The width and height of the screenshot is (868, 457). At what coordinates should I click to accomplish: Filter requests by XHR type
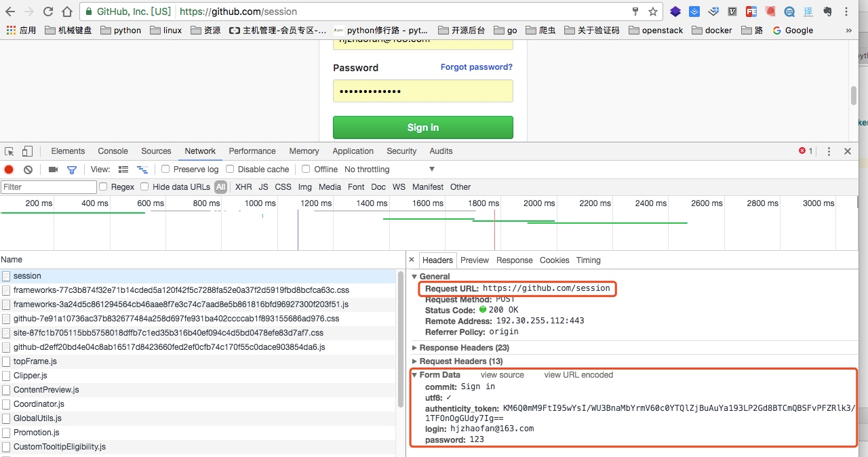[x=243, y=187]
